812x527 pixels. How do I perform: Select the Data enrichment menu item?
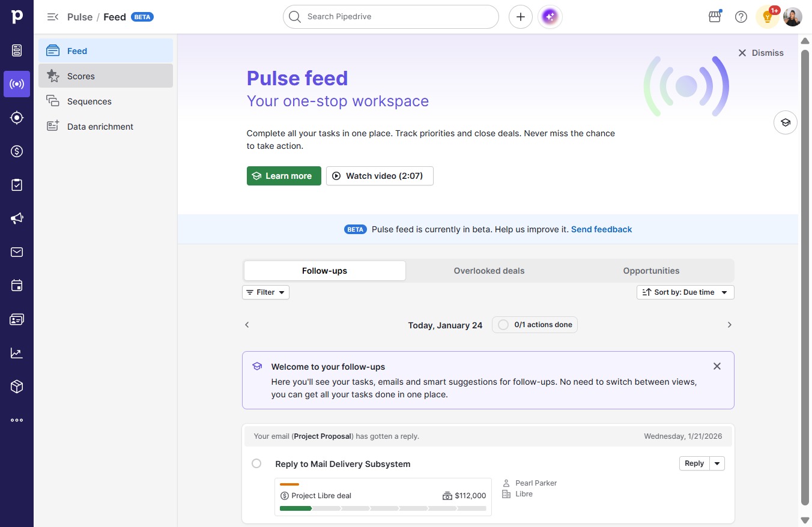[x=106, y=127]
